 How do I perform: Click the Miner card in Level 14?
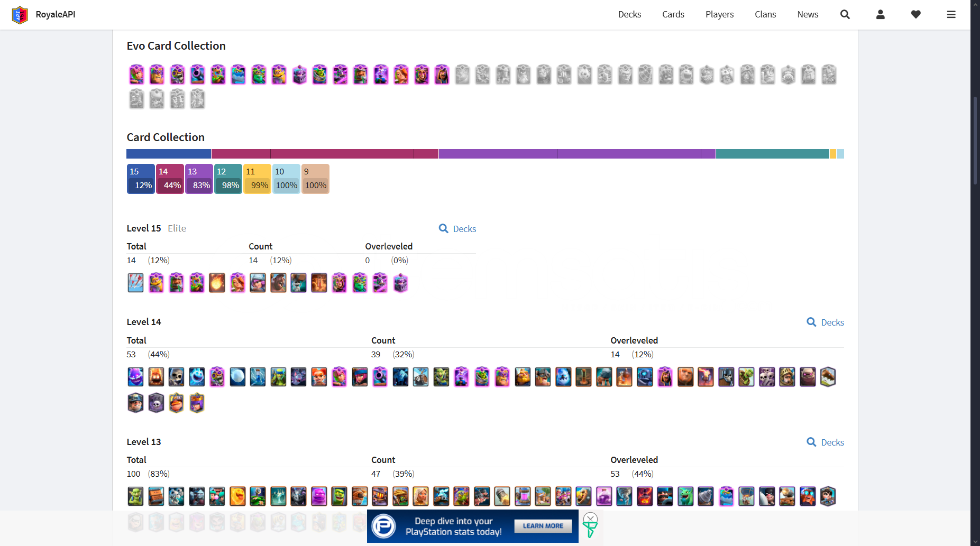[135, 403]
